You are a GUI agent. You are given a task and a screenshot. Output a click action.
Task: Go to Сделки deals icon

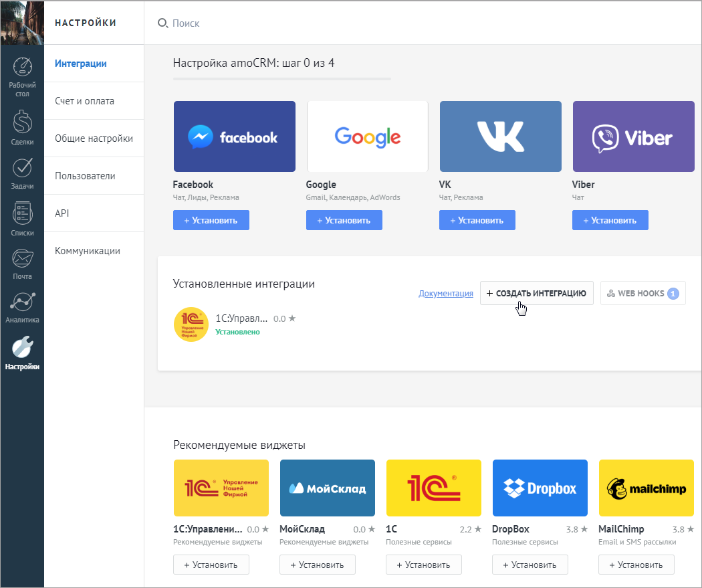pos(23,124)
